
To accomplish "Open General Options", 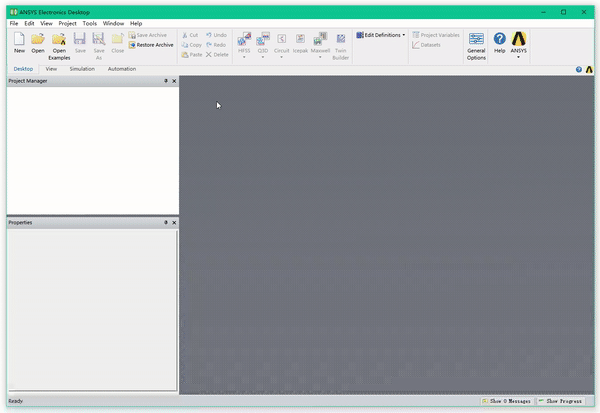I will pos(476,46).
